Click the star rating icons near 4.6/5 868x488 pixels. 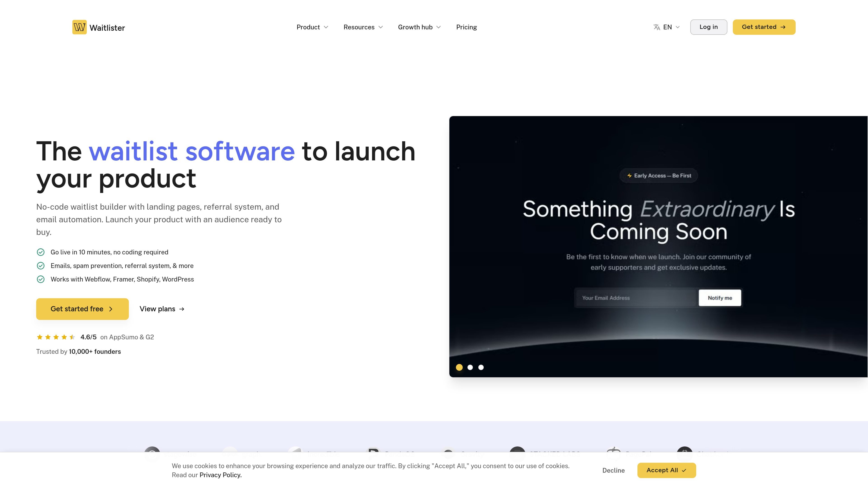pyautogui.click(x=56, y=337)
